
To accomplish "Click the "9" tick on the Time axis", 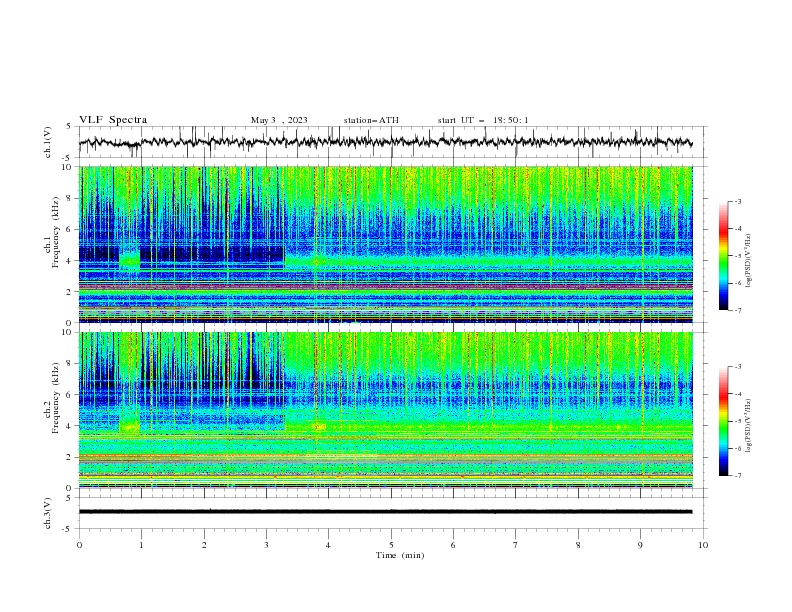I will [640, 545].
